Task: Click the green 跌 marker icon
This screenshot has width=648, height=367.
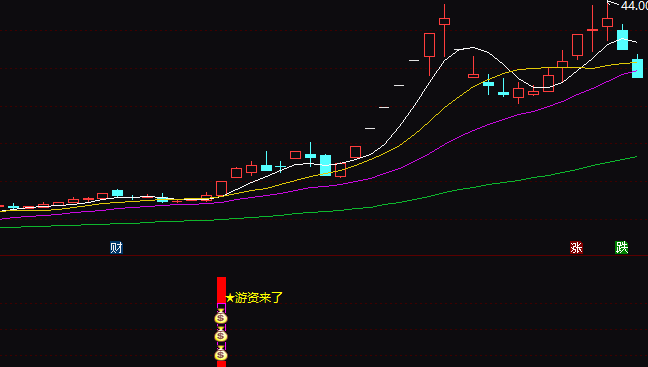Action: pyautogui.click(x=622, y=248)
